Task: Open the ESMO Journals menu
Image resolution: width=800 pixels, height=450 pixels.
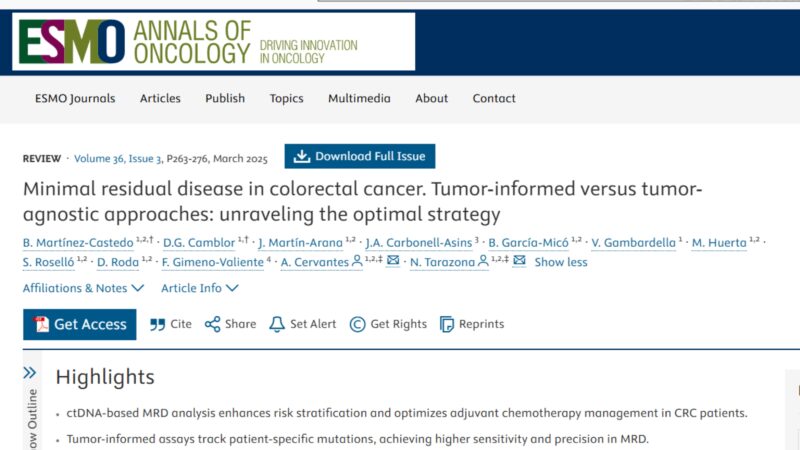Action: tap(75, 98)
